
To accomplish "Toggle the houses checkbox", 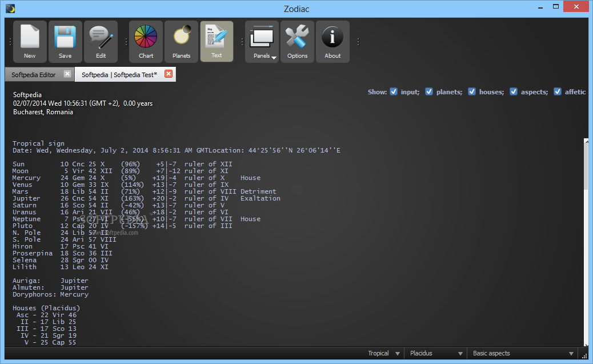I will tap(472, 91).
